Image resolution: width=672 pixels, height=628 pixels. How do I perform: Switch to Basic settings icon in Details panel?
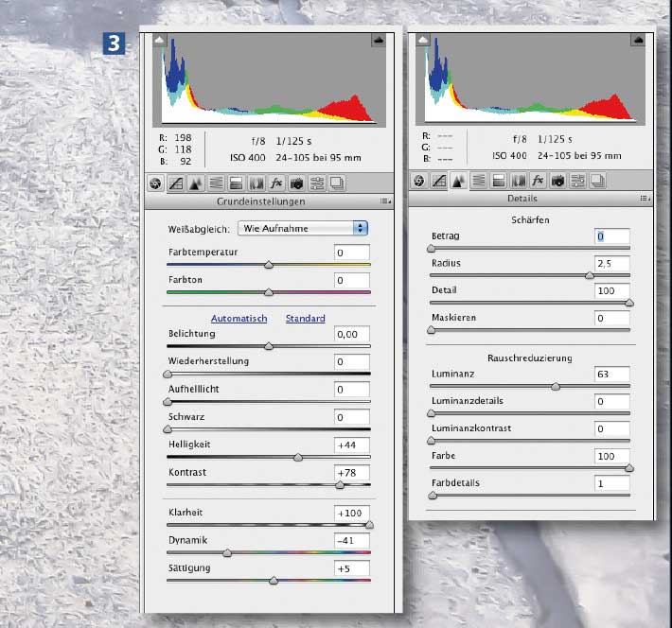point(419,180)
